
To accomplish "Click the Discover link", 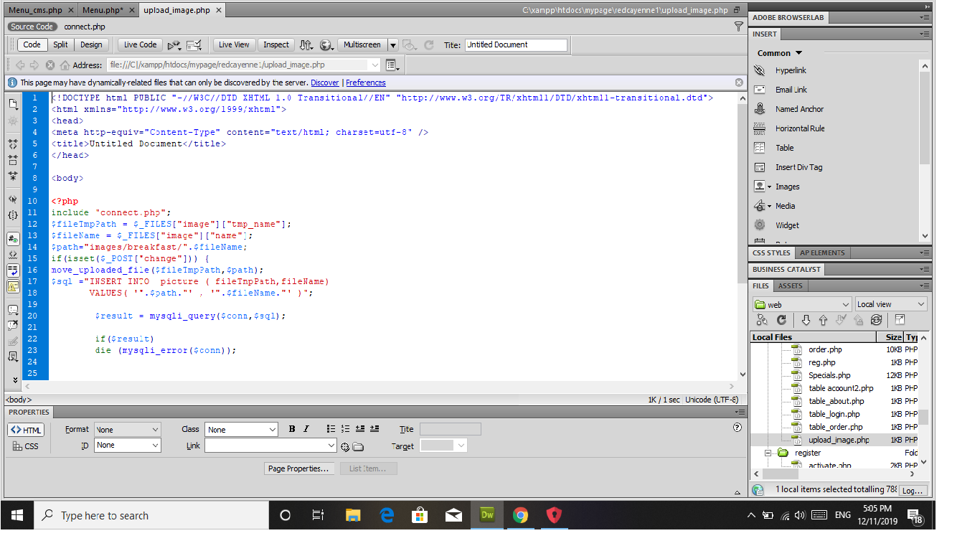I will pos(325,83).
